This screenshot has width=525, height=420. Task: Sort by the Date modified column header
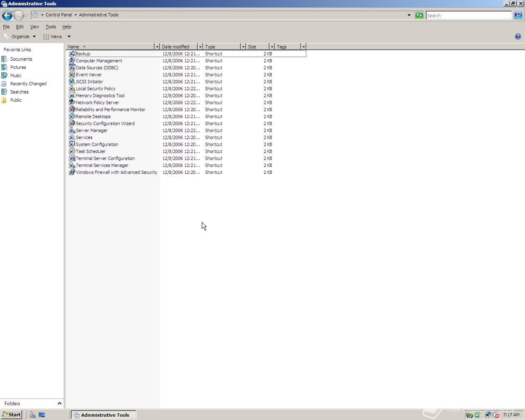[179, 47]
